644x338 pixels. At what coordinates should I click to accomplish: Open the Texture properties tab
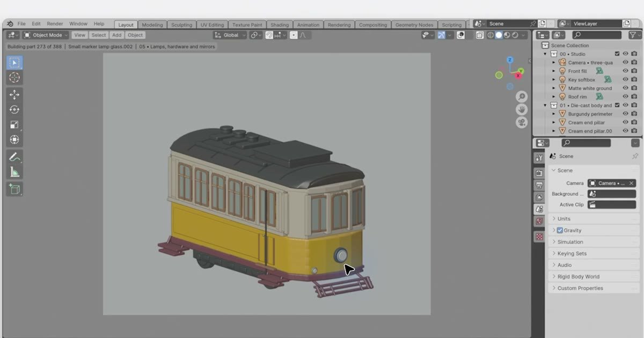pos(539,237)
